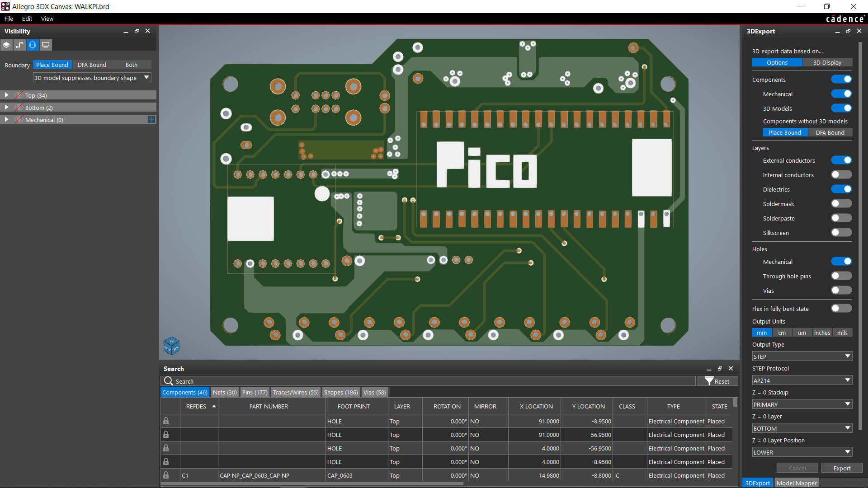Open the STEP Protocol dropdown
This screenshot has height=488, width=868.
pyautogui.click(x=801, y=380)
